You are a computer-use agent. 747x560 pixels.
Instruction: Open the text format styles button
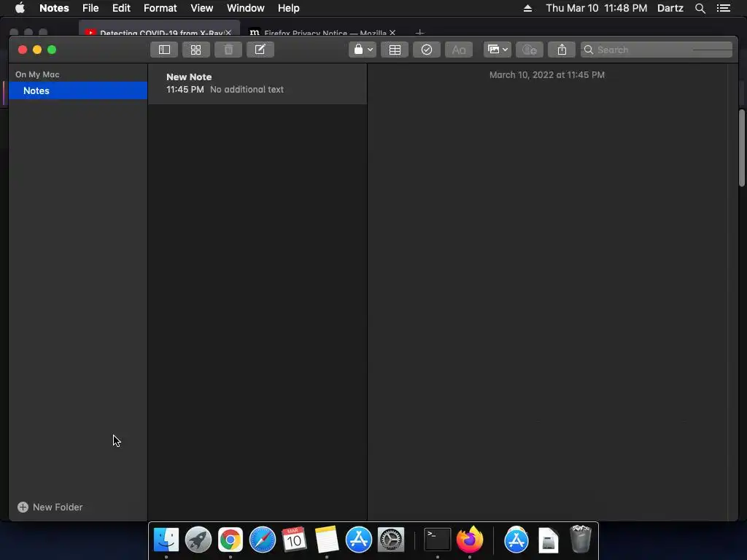click(x=459, y=50)
